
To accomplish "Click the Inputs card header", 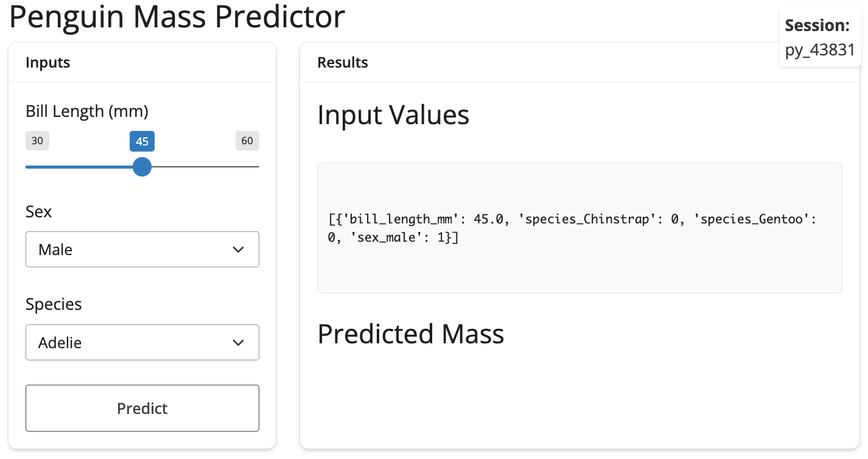I will pos(142,62).
